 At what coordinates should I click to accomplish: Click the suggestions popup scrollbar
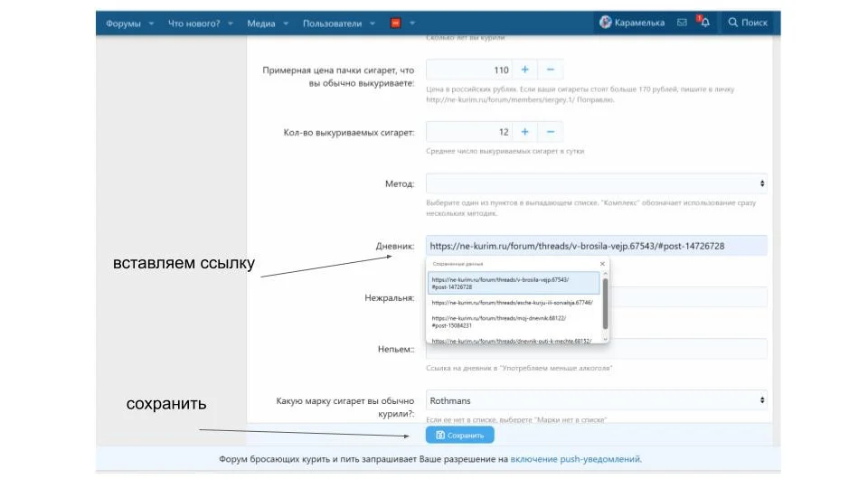tap(605, 304)
